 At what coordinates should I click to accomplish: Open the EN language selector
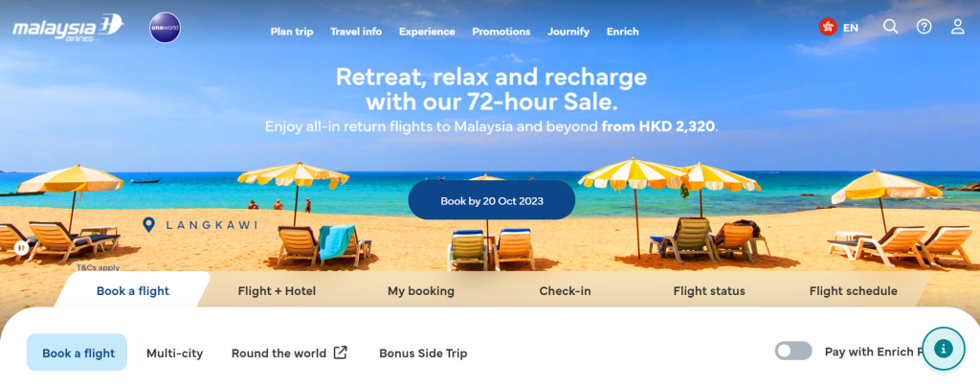pyautogui.click(x=850, y=28)
